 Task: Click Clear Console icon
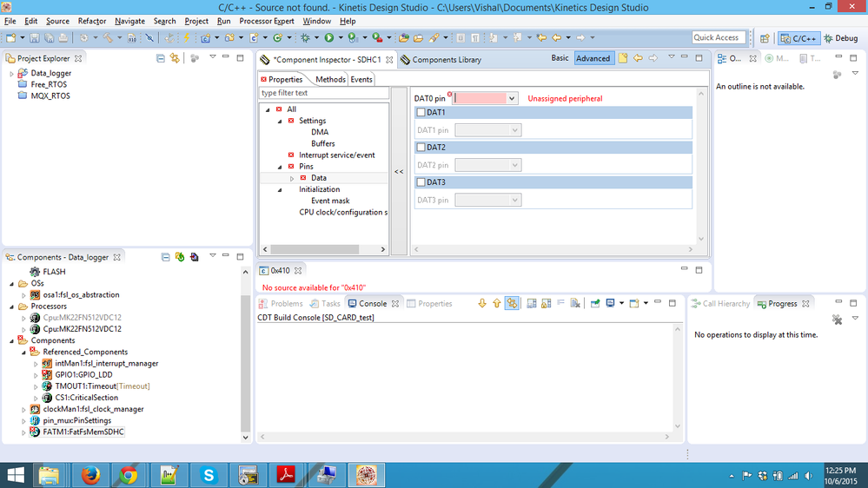(x=575, y=303)
